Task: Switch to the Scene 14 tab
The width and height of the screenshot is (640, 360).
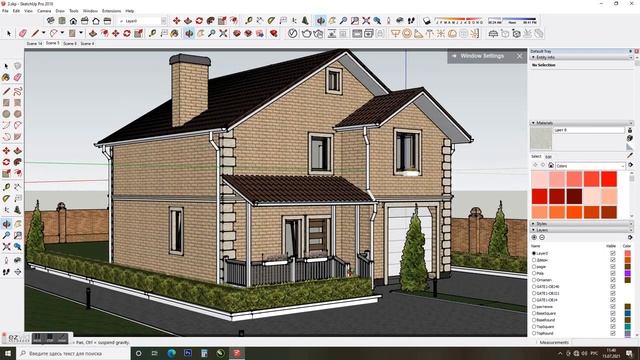Action: pyautogui.click(x=34, y=43)
